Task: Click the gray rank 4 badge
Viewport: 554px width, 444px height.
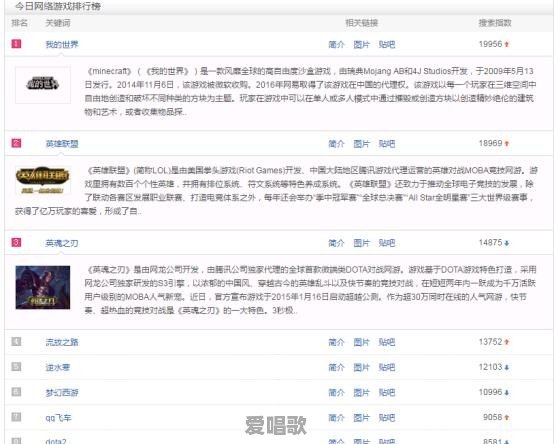Action: [16, 342]
